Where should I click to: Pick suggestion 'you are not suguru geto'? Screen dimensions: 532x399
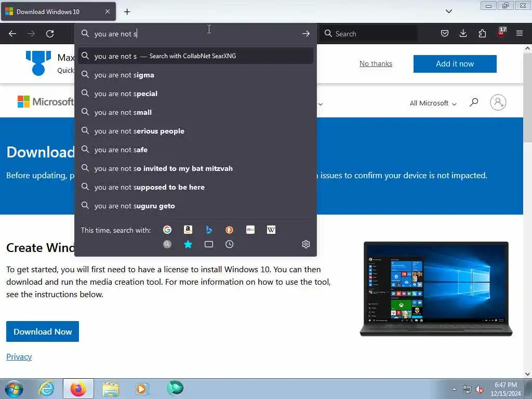click(195, 206)
